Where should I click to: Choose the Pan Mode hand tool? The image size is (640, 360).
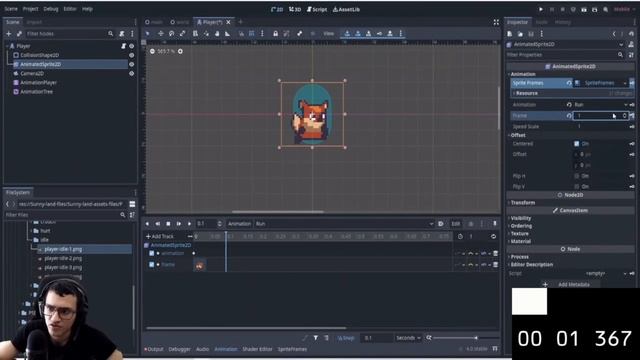217,33
